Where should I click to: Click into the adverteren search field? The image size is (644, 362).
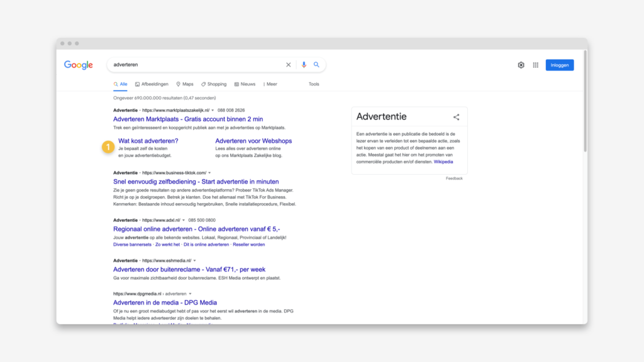(197, 65)
